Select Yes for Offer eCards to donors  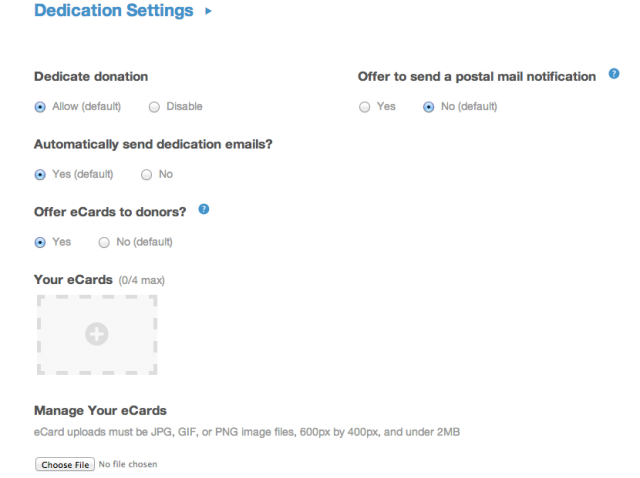click(x=40, y=242)
